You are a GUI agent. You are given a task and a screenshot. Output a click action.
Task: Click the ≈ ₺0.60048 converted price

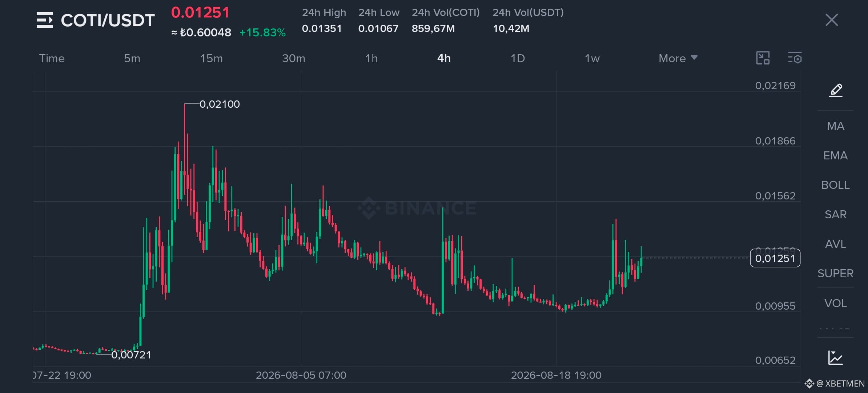(x=201, y=33)
